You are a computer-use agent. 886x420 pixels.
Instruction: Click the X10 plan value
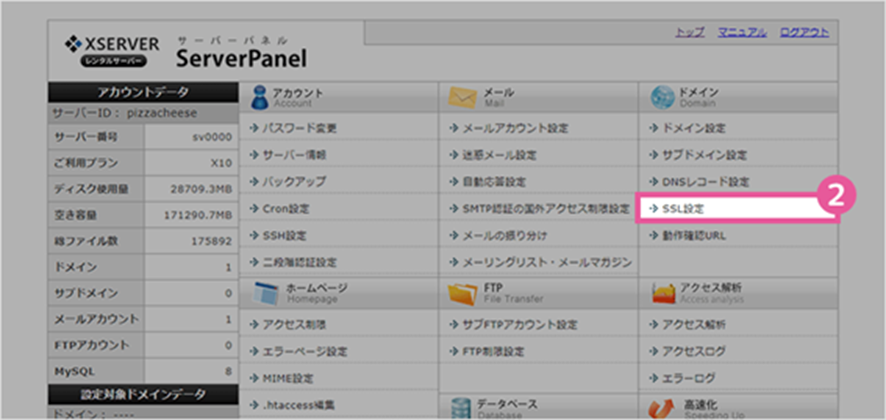221,163
